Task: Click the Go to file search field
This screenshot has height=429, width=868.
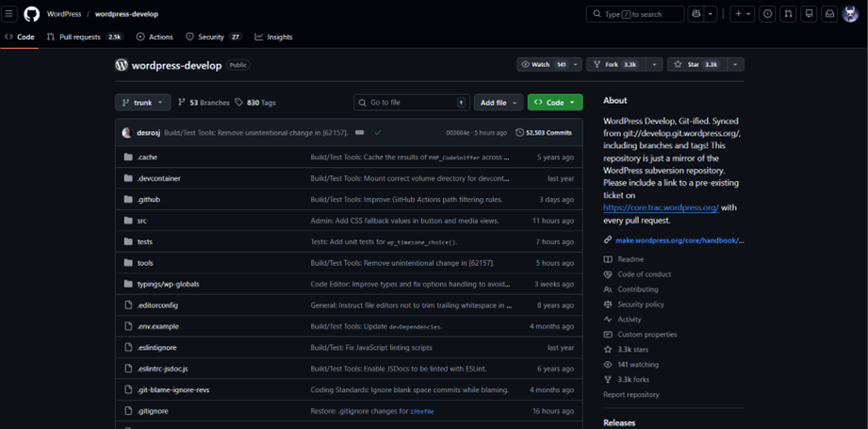Action: tap(412, 103)
